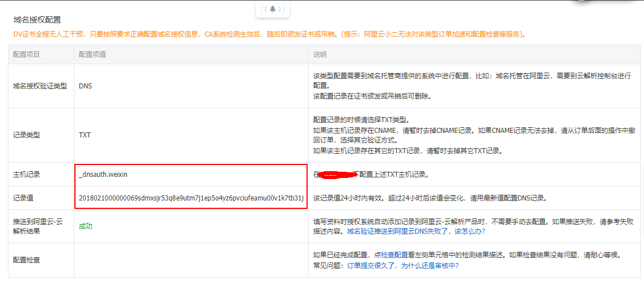Click the long TXT record value string
The image size is (644, 290).
pyautogui.click(x=191, y=198)
